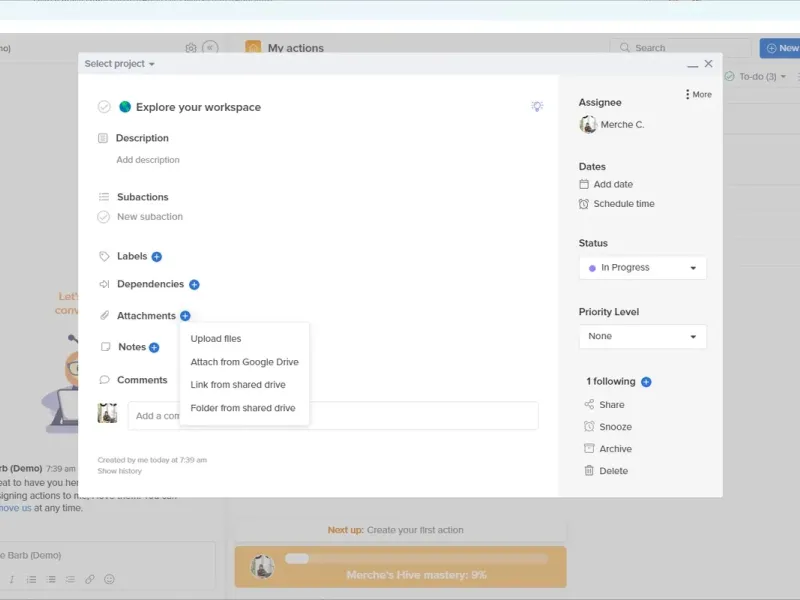Viewport: 800px width, 600px height.
Task: Collapse sidebar with double-chevron icon
Action: (210, 48)
